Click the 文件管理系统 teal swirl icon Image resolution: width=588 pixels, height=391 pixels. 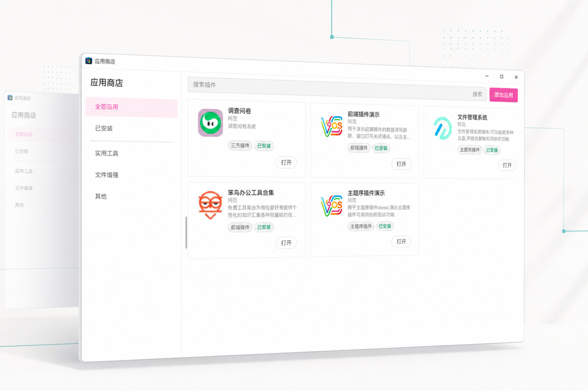tap(443, 128)
